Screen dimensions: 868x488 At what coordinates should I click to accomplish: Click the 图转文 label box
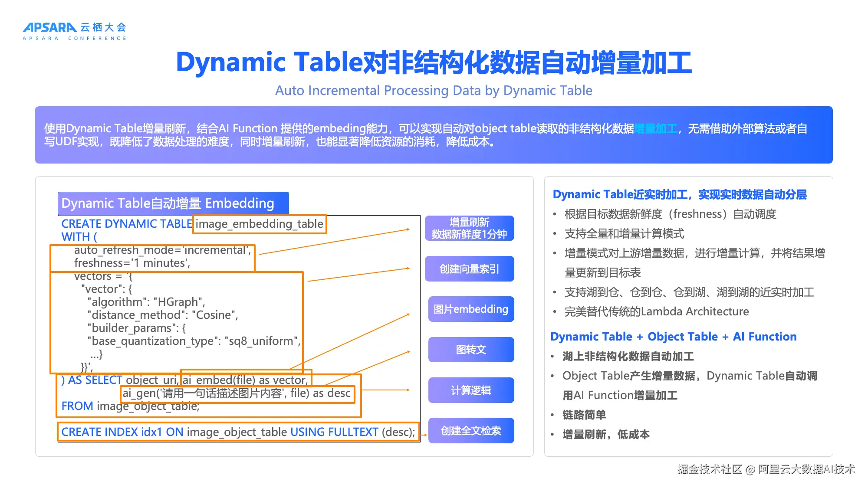point(471,350)
